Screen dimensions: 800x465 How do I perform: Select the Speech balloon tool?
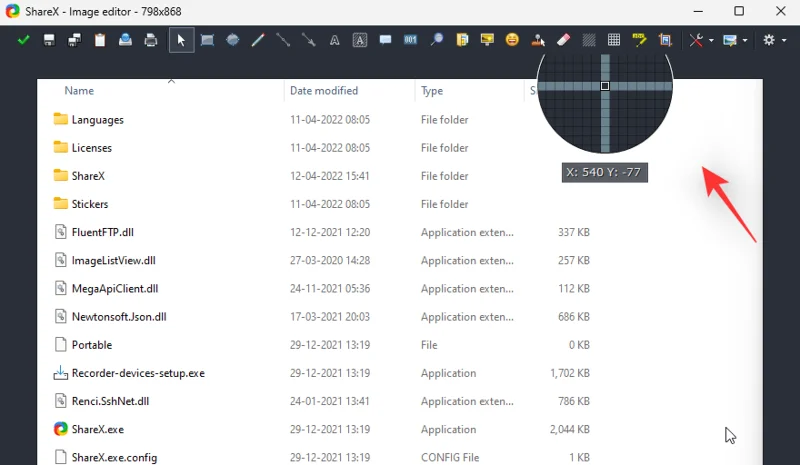pyautogui.click(x=385, y=40)
